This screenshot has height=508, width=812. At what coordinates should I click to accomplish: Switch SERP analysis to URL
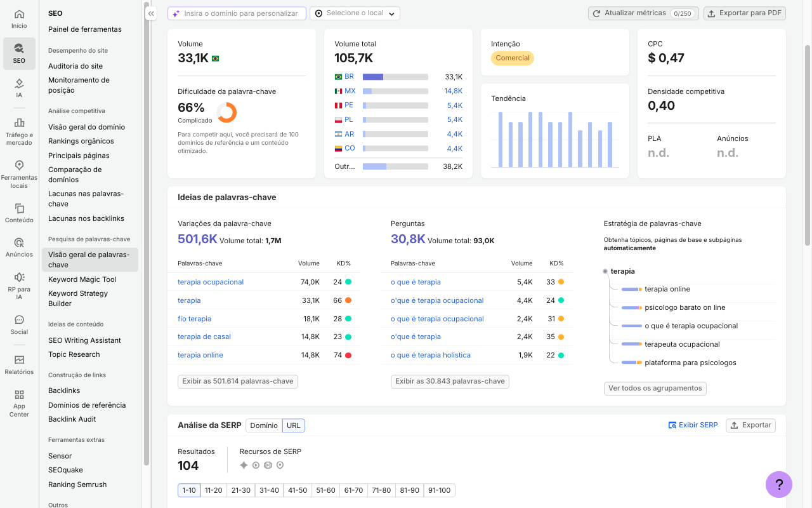294,425
